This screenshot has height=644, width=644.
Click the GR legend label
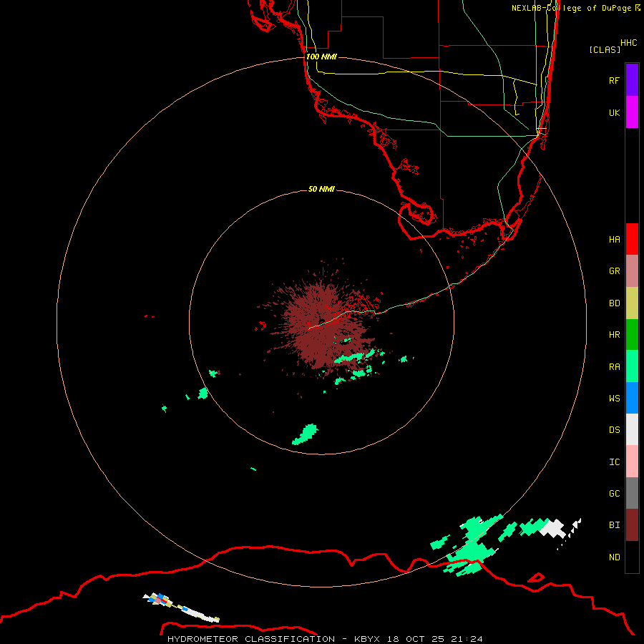click(614, 271)
